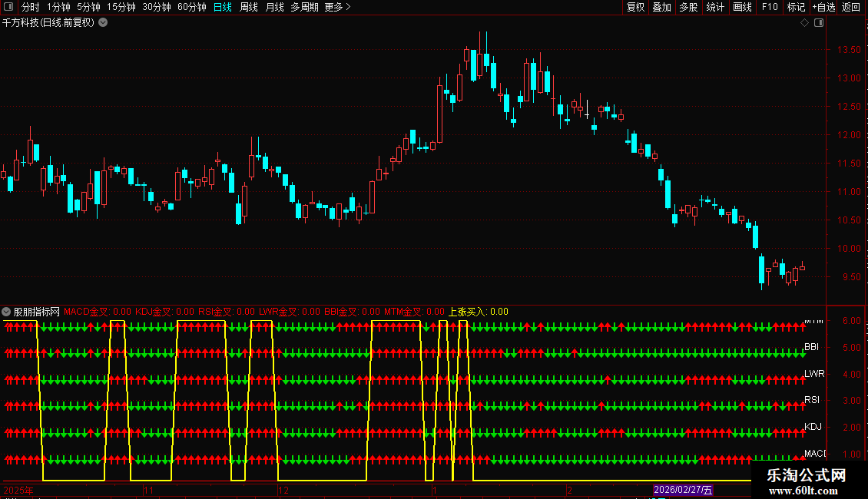Select the 60分钟 period tab
The image size is (868, 499).
click(192, 7)
